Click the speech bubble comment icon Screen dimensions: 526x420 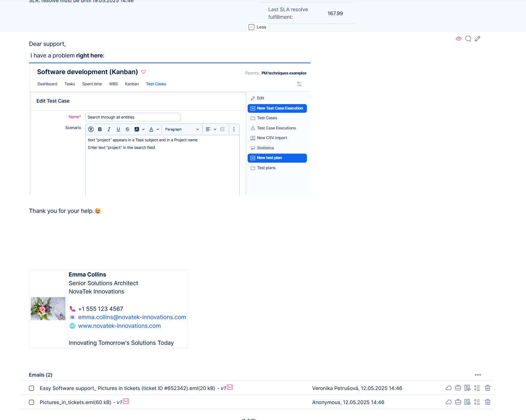468,39
